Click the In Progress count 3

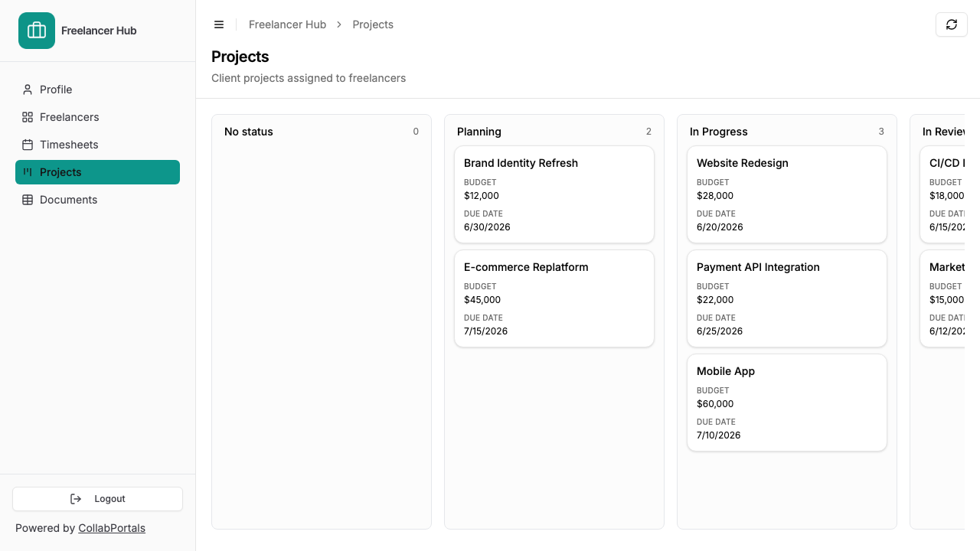(x=881, y=132)
